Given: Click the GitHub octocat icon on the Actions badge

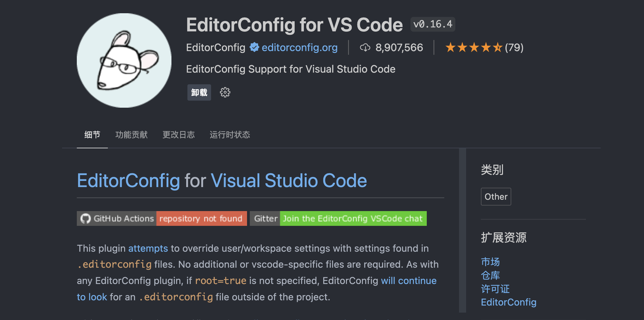Looking at the screenshot, I should pos(85,218).
